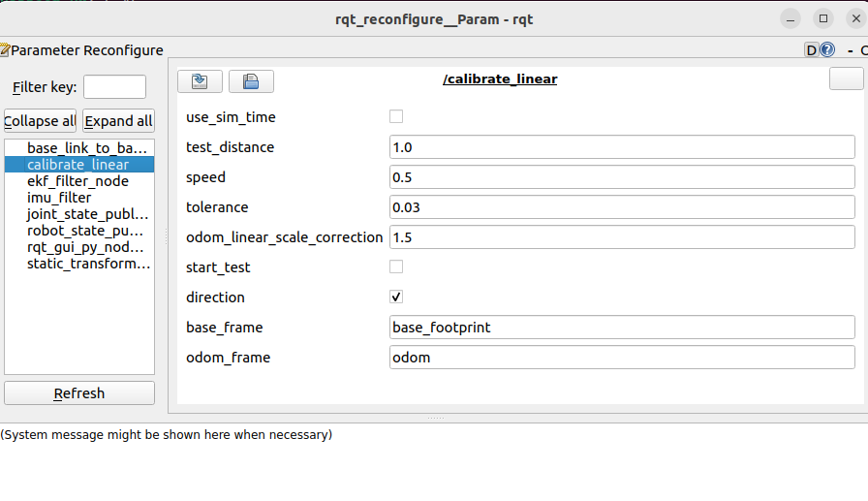Edit the odom_linear_scale_correction field
The image size is (868, 501).
[622, 237]
